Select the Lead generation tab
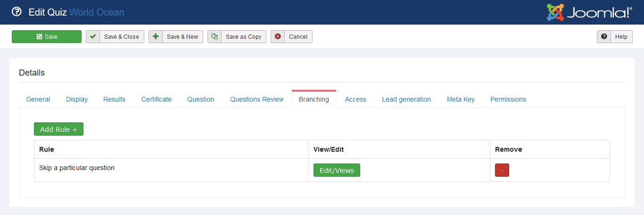644x215 pixels. [406, 99]
